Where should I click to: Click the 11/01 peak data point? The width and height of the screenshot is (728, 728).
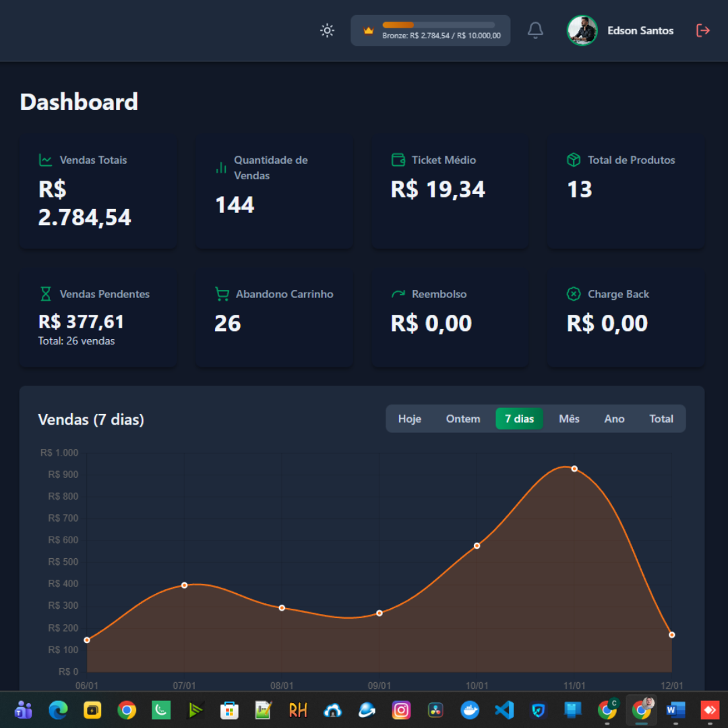(x=574, y=468)
